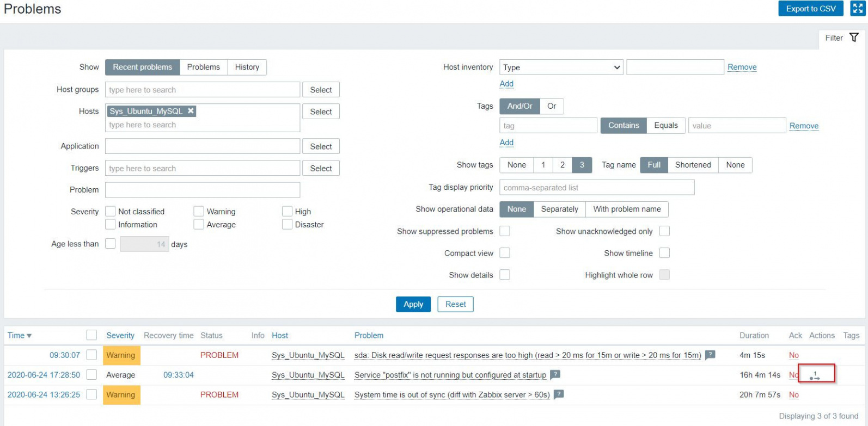This screenshot has width=868, height=426.
Task: Check the Warning severity filter box
Action: point(199,212)
